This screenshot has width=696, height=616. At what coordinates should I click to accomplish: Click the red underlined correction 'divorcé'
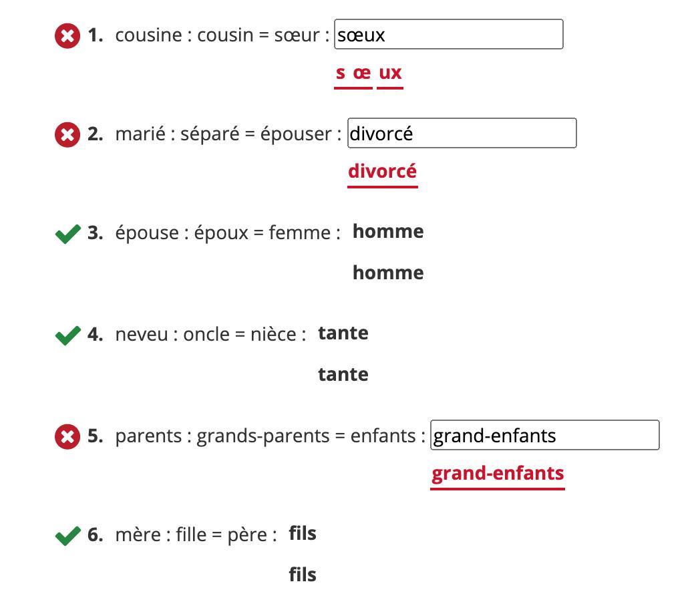click(x=383, y=172)
